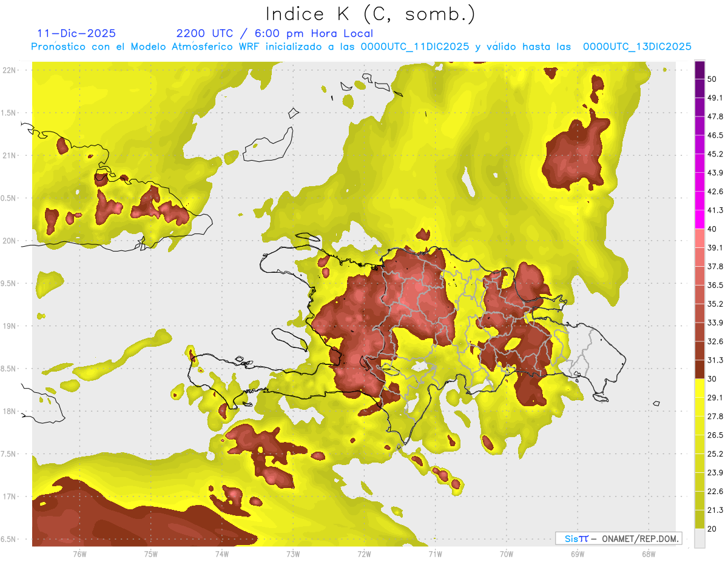The width and height of the screenshot is (728, 562).
Task: Click the "74W" longitude label
Action: (x=222, y=554)
